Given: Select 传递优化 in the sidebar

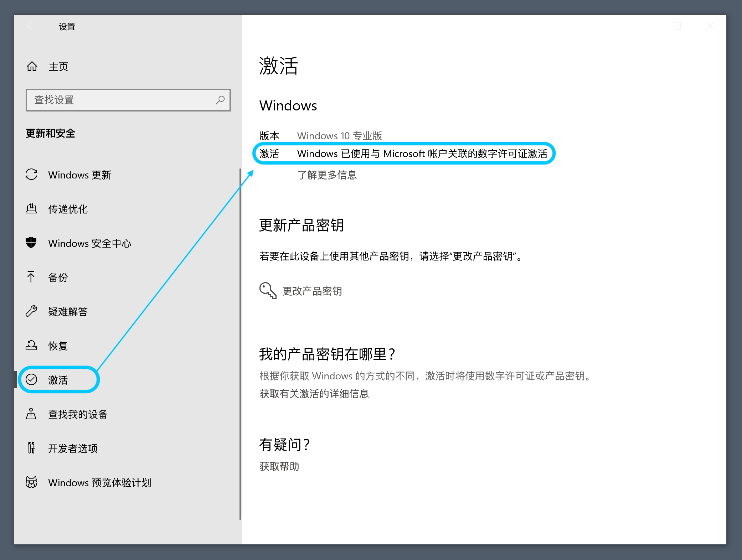Looking at the screenshot, I should click(68, 209).
